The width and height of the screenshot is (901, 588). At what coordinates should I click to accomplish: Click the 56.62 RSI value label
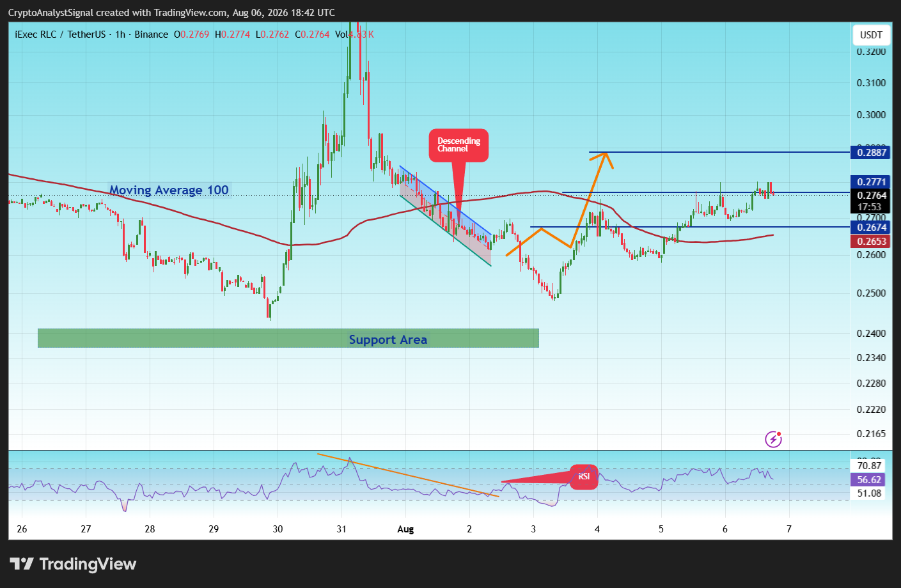(869, 480)
